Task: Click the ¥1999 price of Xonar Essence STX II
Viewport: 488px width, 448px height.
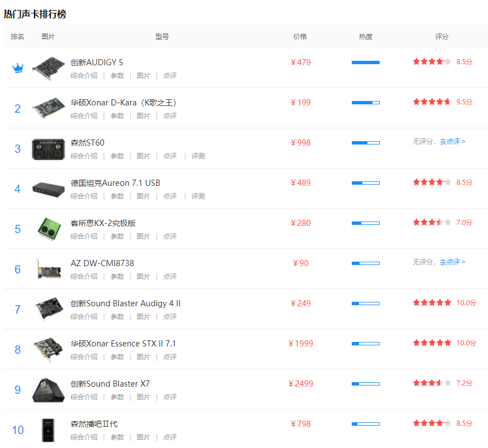Action: click(300, 344)
